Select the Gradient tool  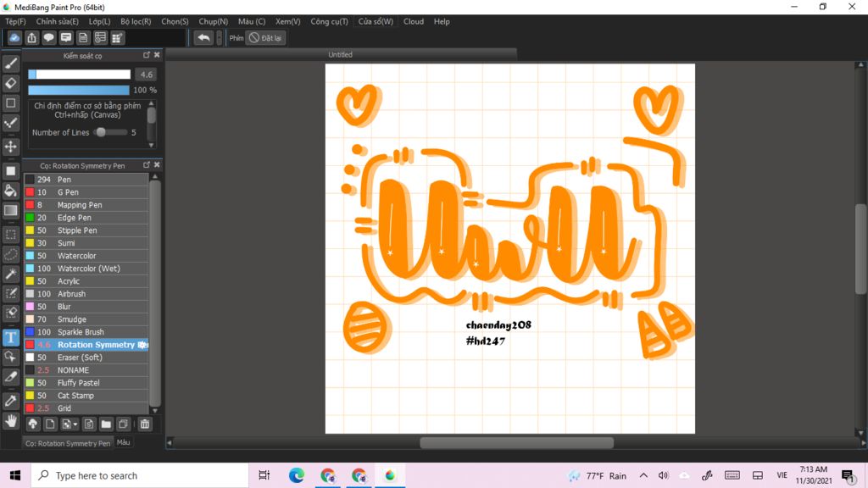coord(10,211)
